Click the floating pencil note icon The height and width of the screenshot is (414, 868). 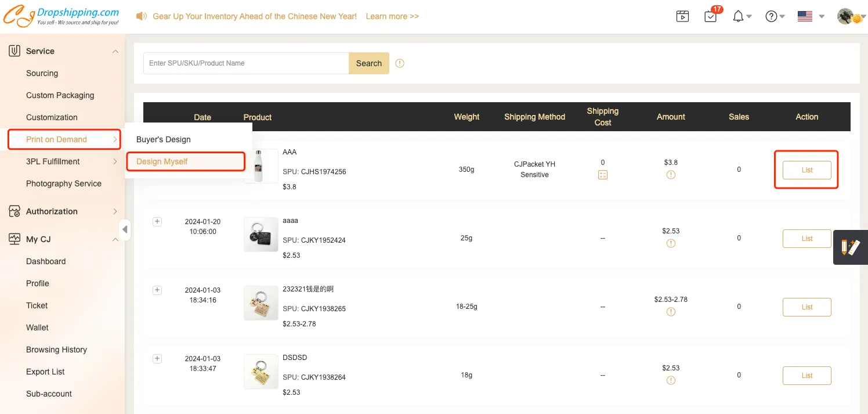click(x=850, y=247)
